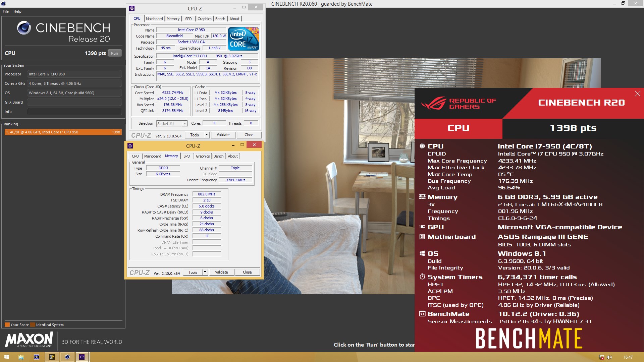Open the BenchMate taskbar icon
The image size is (644, 362).
click(52, 357)
